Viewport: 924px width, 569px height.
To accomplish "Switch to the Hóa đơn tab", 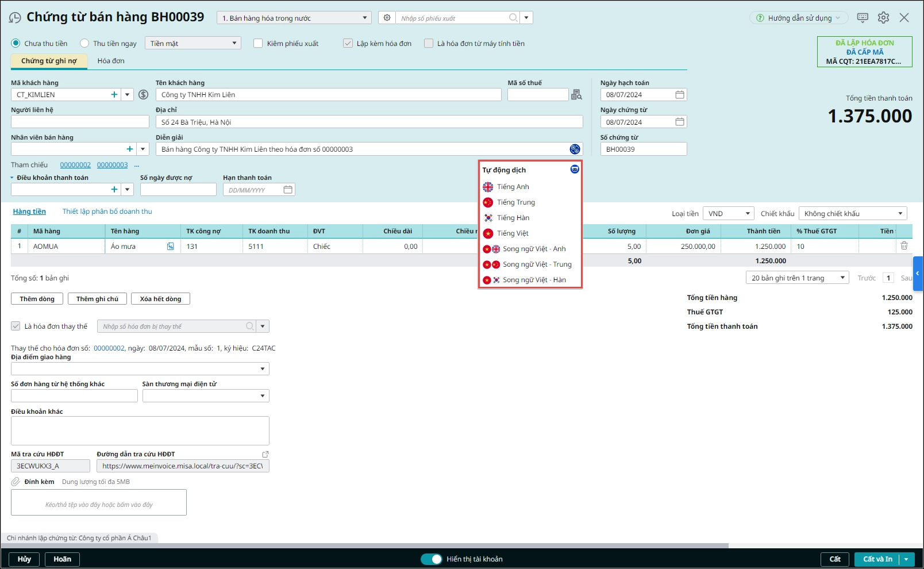I will coord(111,61).
